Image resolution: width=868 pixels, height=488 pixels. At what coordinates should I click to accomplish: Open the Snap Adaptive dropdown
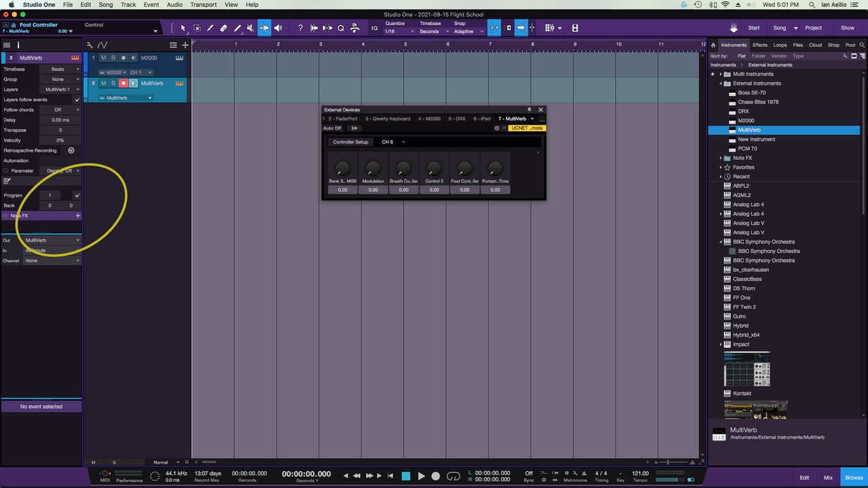tap(468, 31)
